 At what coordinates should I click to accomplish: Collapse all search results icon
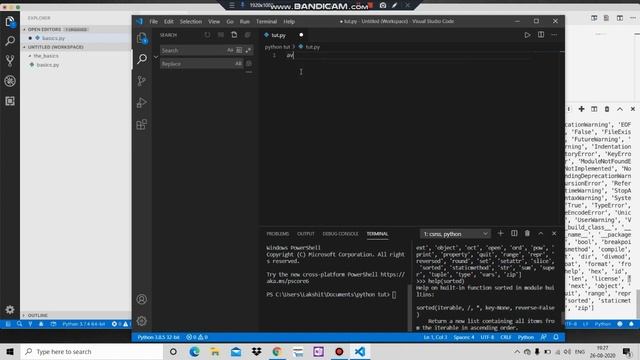(248, 35)
